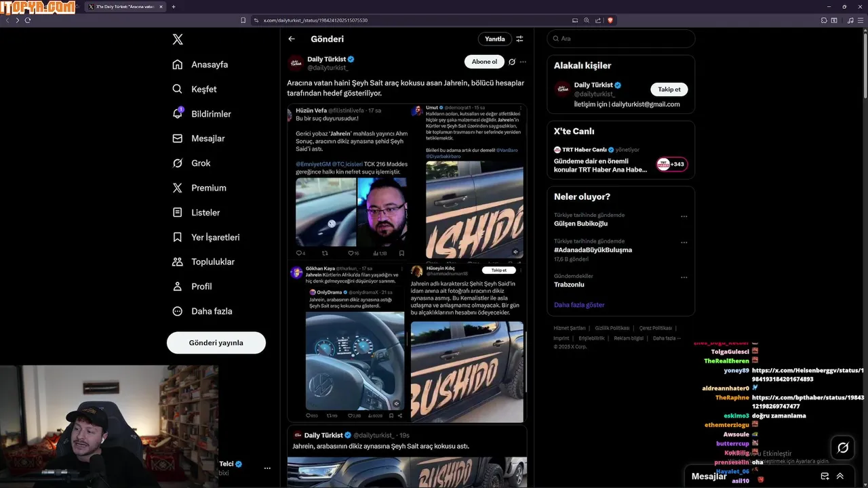
Task: Click the Yanıtla button
Action: coord(495,39)
